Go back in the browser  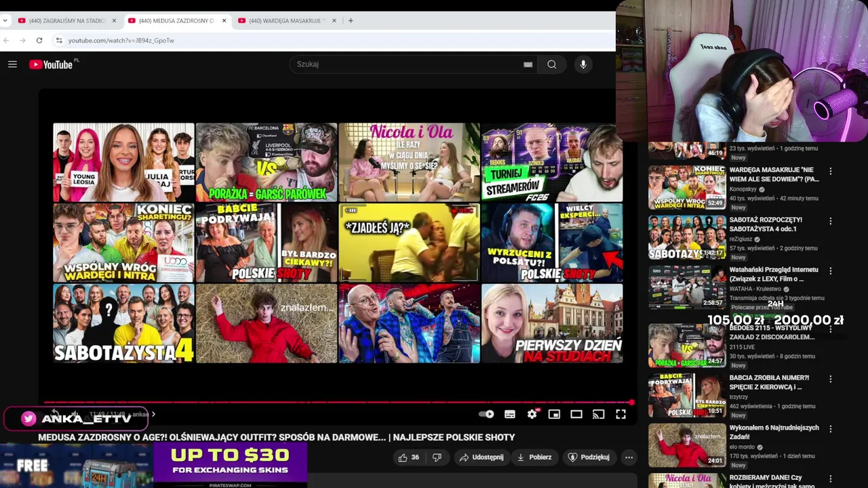tap(6, 41)
